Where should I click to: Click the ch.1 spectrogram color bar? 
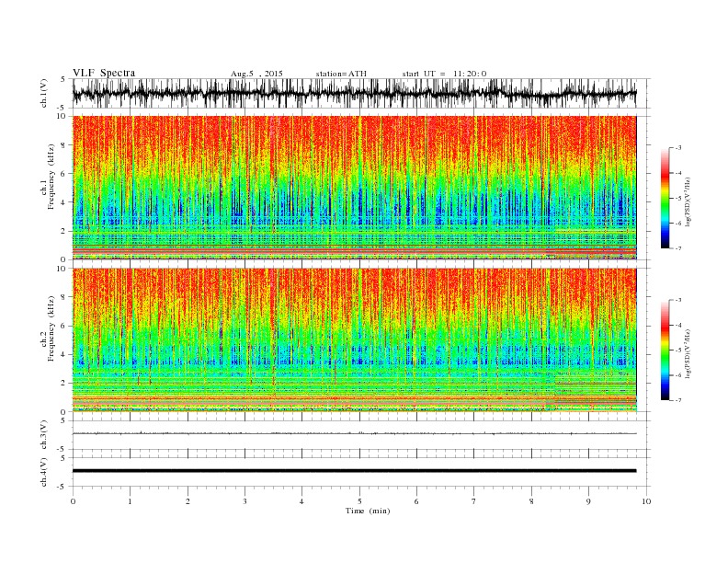click(665, 199)
